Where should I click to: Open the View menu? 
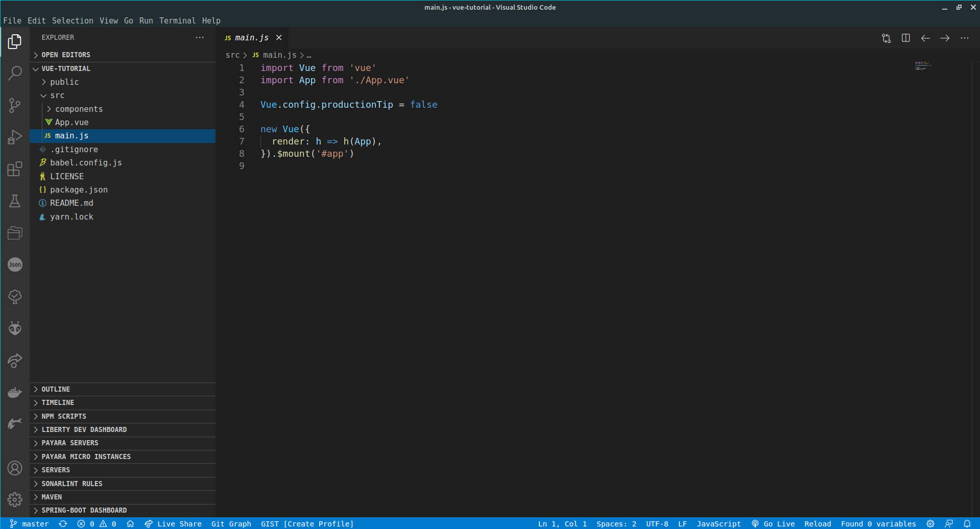109,20
